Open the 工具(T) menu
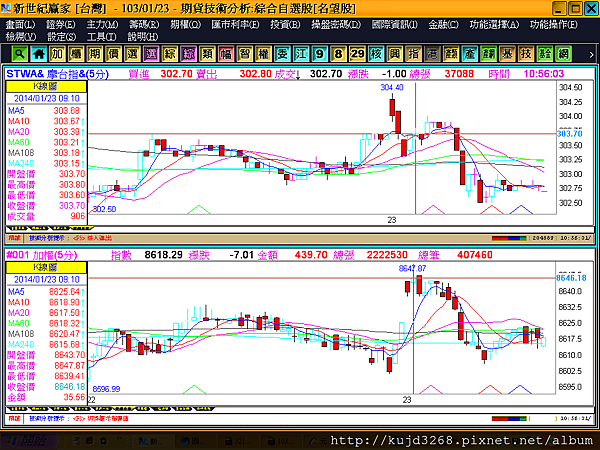 (101, 37)
